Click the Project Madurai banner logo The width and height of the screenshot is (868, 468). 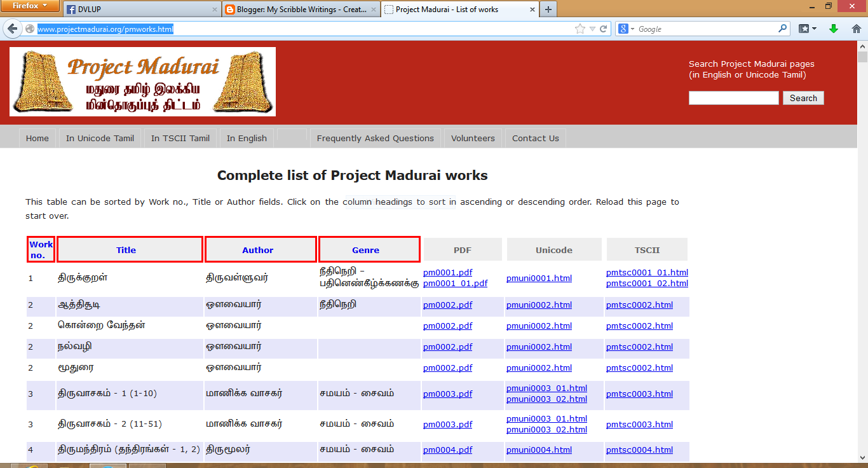coord(142,81)
